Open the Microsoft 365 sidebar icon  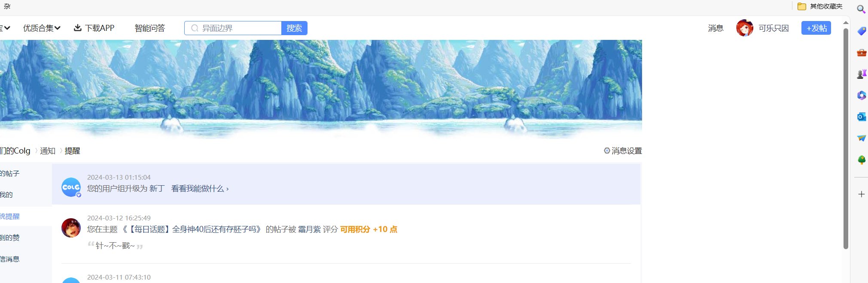(861, 95)
